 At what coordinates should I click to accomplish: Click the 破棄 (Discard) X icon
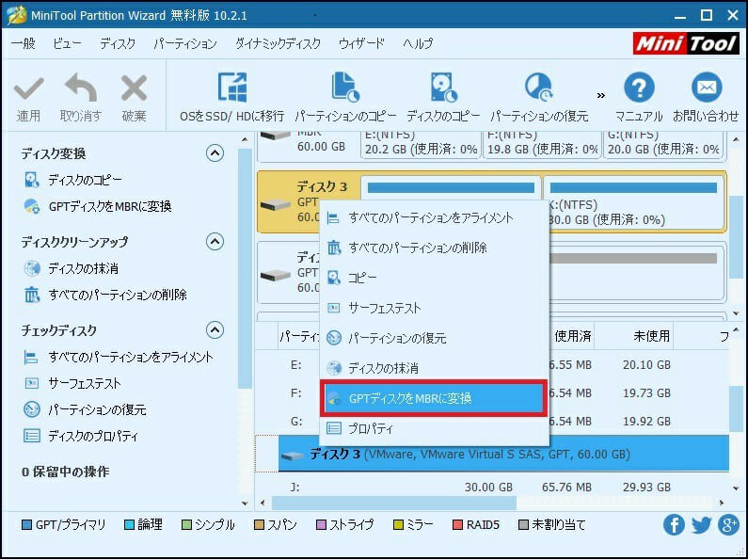(134, 88)
